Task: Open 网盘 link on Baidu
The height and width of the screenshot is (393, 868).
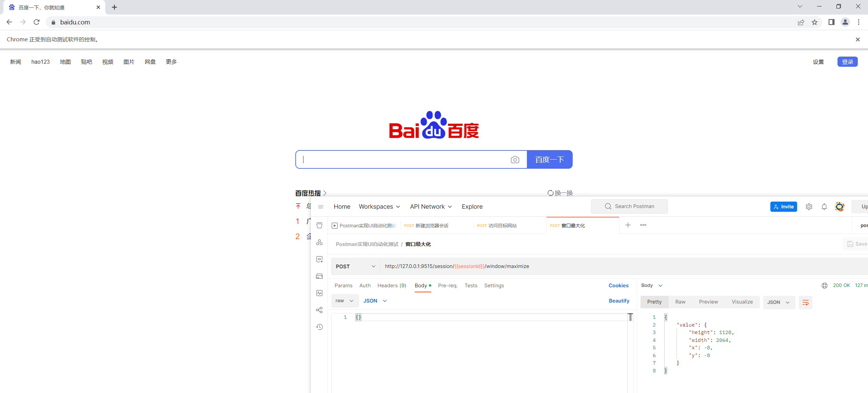Action: pyautogui.click(x=150, y=62)
